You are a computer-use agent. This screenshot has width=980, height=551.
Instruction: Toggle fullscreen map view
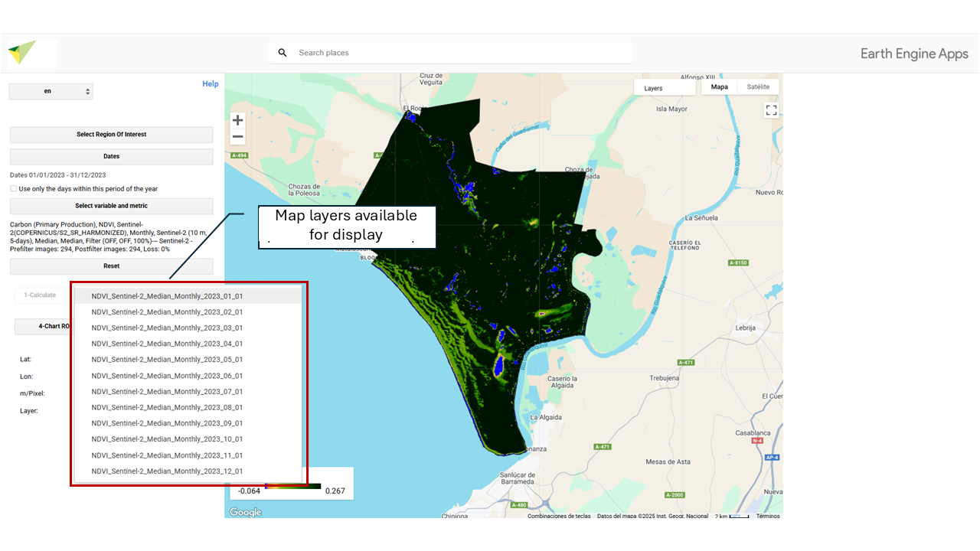771,110
